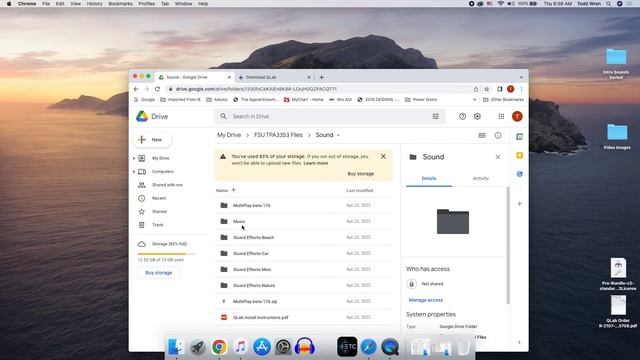Switch to list layout view

point(482,136)
